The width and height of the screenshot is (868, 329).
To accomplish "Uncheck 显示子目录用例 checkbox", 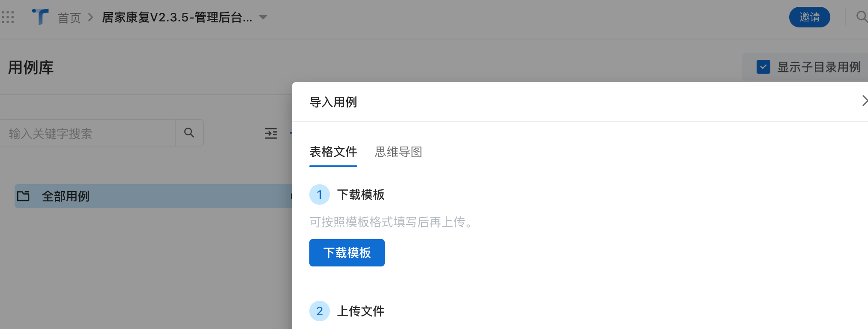I will coord(763,67).
